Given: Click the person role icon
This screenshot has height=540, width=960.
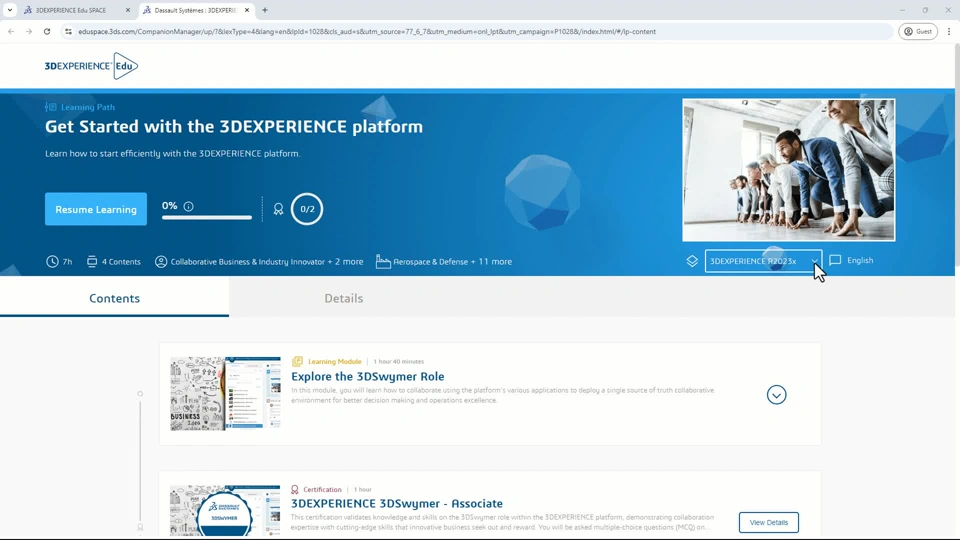Looking at the screenshot, I should [160, 261].
